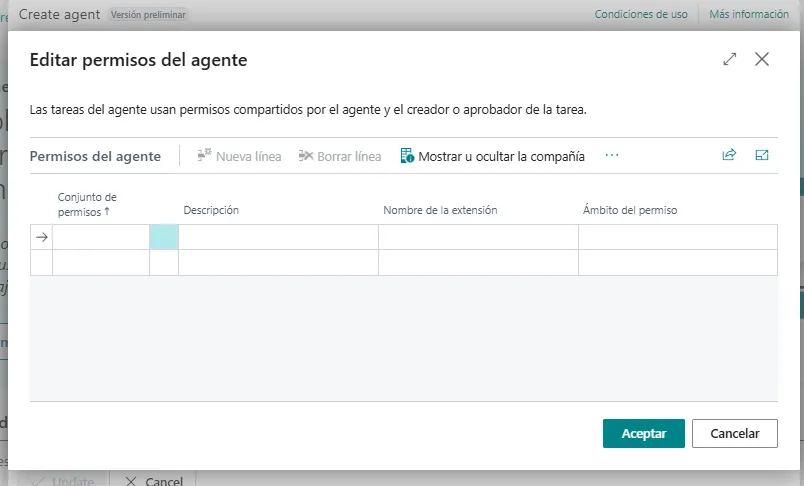The height and width of the screenshot is (486, 804).
Task: Click second row Descripción cell
Action: click(278, 262)
